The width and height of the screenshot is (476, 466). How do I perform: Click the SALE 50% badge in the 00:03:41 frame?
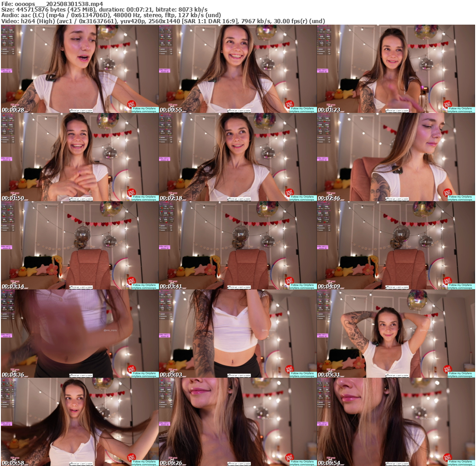(x=289, y=281)
